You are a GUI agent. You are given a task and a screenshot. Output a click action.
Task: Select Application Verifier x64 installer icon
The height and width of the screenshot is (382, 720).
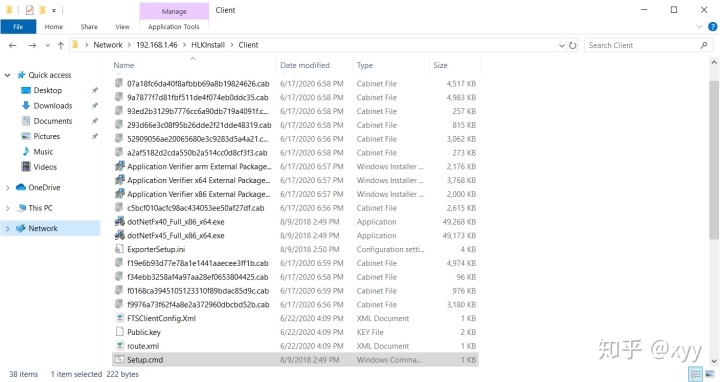pyautogui.click(x=119, y=180)
